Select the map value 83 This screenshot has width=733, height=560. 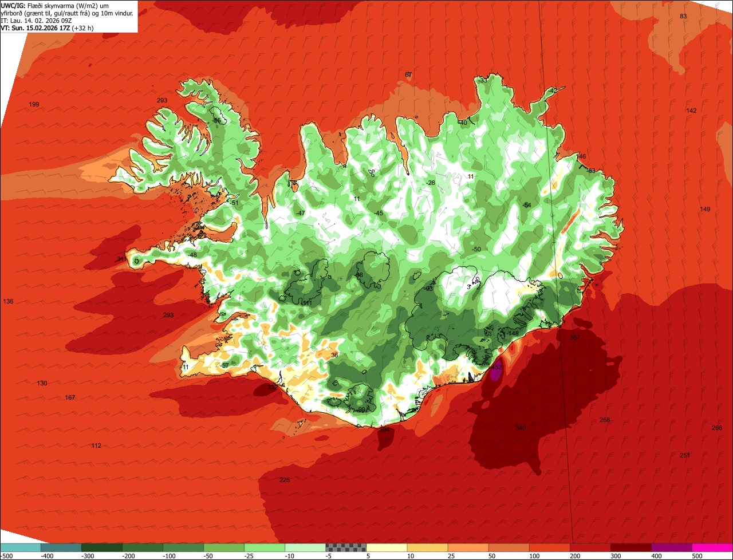pos(683,16)
